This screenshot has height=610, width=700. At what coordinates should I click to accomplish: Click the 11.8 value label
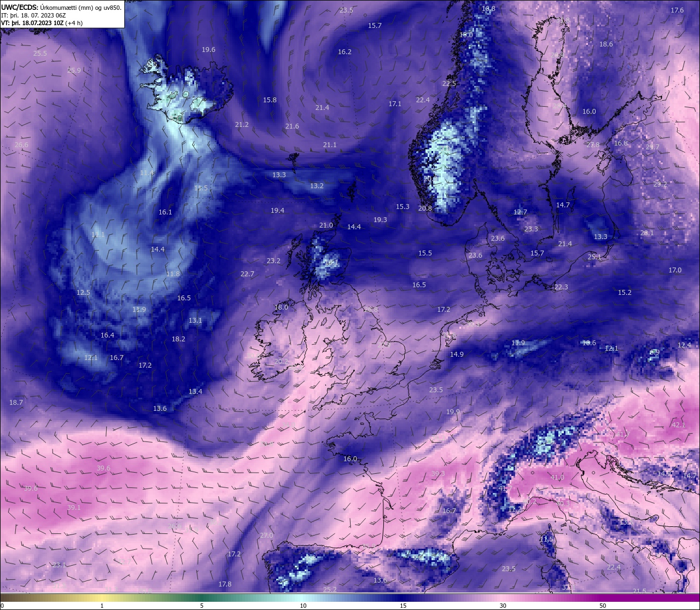[173, 274]
